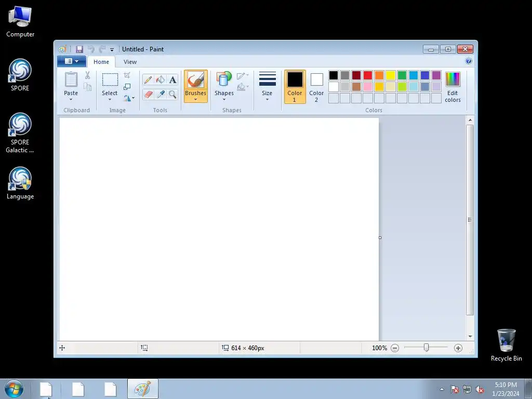Click the Select rectangular selection icon
The image size is (532, 399).
pos(110,79)
